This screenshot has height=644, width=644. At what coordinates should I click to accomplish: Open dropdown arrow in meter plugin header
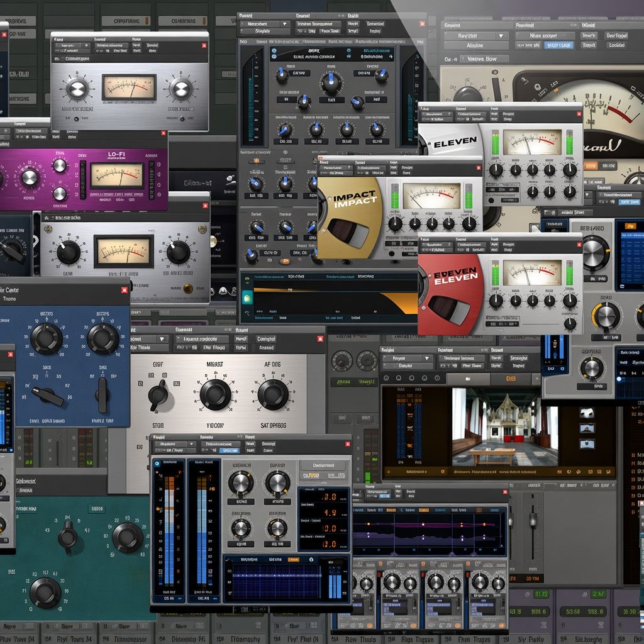point(191,444)
